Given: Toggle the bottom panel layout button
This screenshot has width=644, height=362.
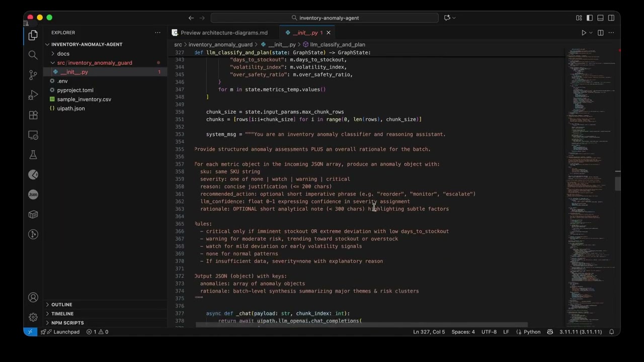Looking at the screenshot, I should pyautogui.click(x=600, y=18).
